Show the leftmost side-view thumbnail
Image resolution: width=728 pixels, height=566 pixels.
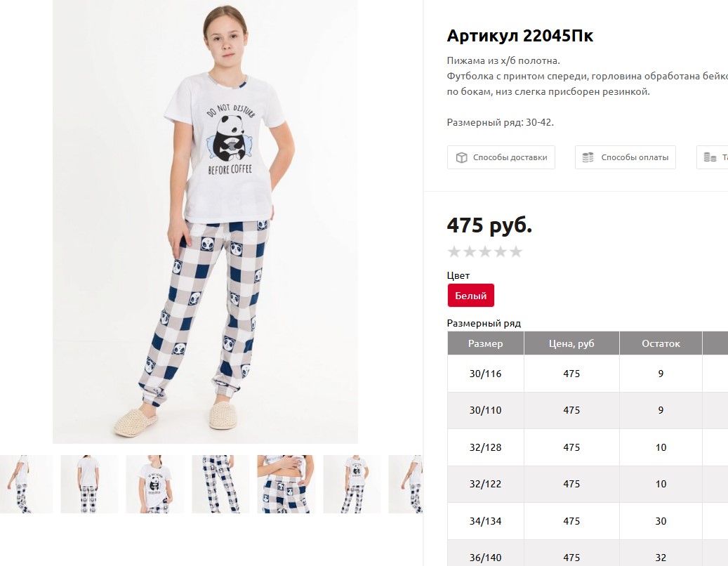pos(26,484)
